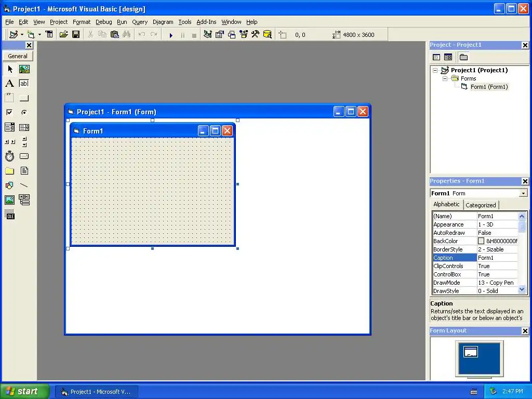Click the Caption value field Form1
Image resolution: width=532 pixels, height=399 pixels.
pyautogui.click(x=497, y=258)
